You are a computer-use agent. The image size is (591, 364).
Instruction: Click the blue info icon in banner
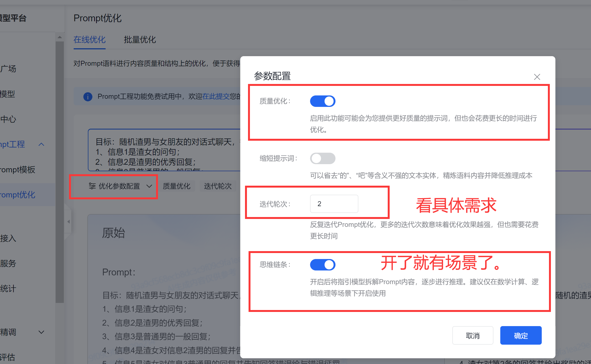88,97
